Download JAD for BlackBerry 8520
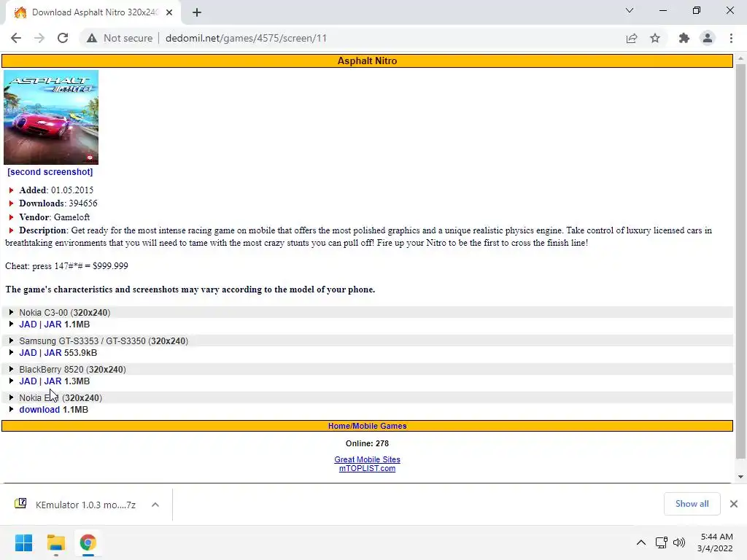The height and width of the screenshot is (560, 747). click(28, 381)
